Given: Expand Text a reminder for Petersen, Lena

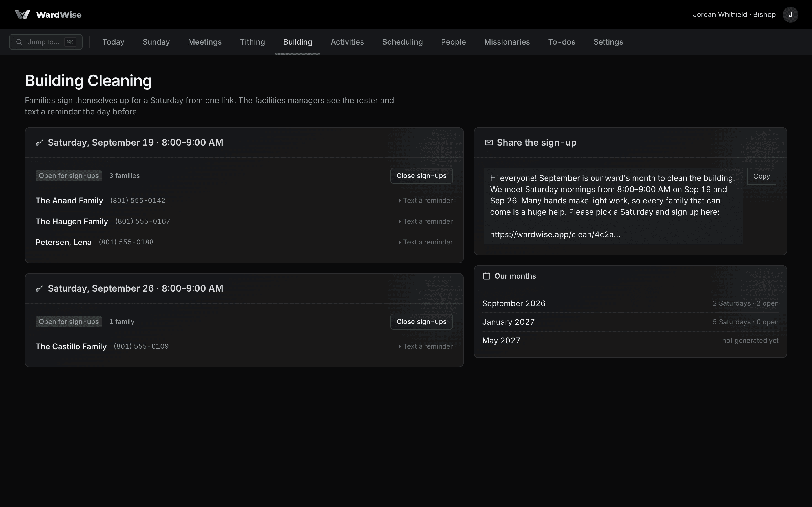Looking at the screenshot, I should coord(425,242).
